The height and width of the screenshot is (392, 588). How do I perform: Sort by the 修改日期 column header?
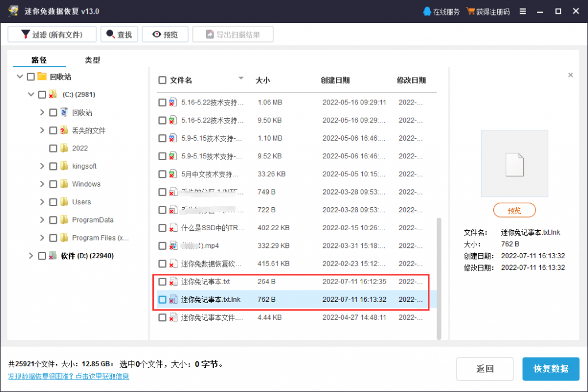click(411, 80)
